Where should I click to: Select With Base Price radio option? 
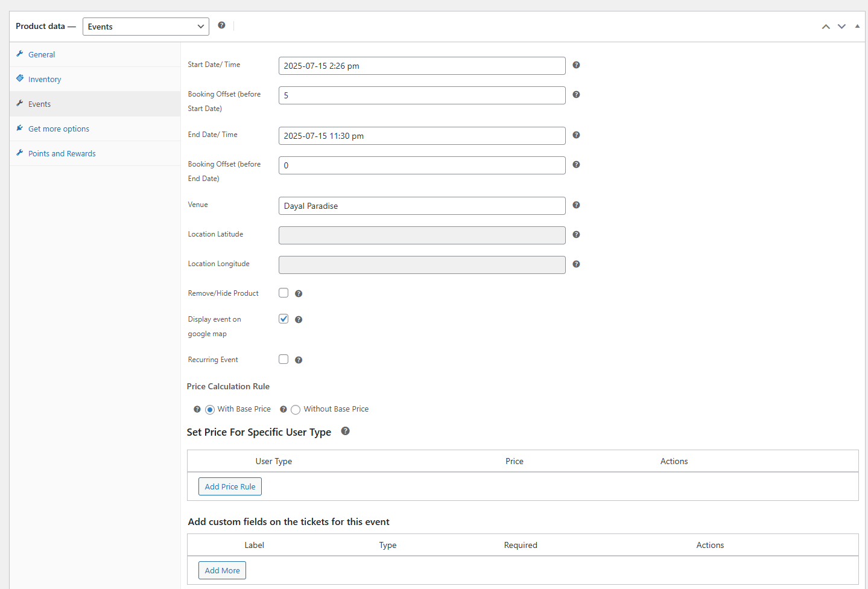pos(210,410)
